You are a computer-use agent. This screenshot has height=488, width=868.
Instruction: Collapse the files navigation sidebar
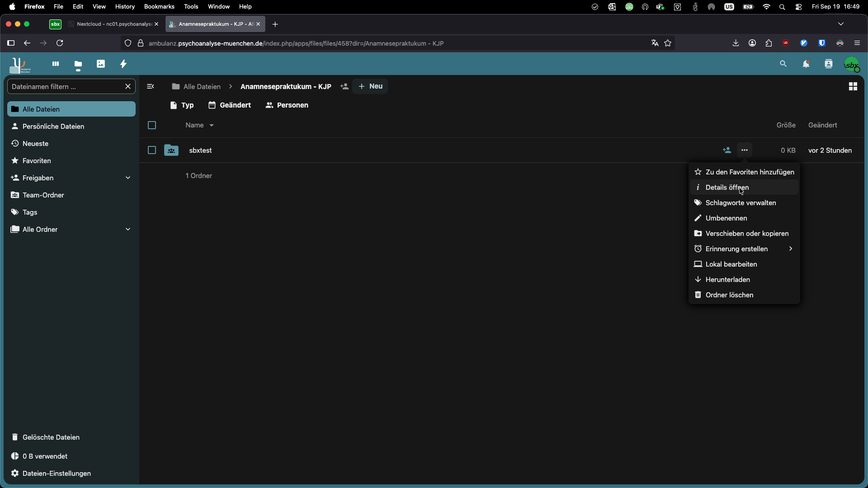(x=151, y=86)
